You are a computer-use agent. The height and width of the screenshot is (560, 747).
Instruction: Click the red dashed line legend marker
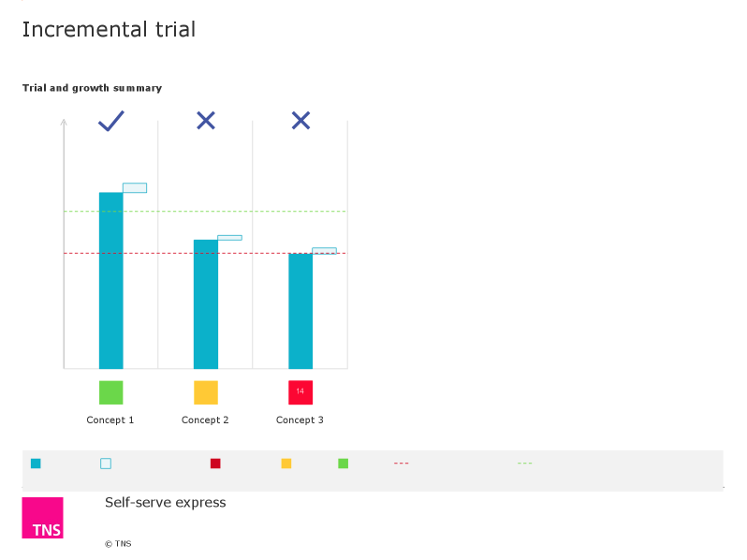coord(402,463)
